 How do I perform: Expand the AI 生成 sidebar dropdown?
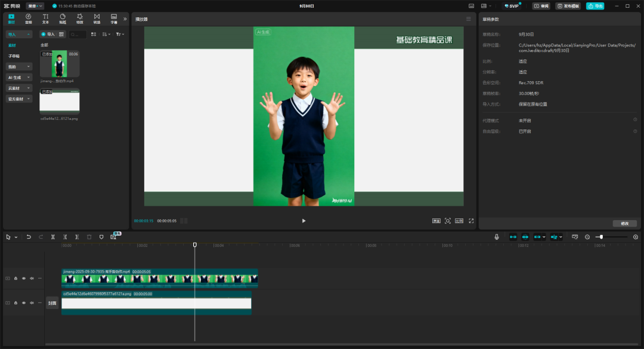tap(19, 78)
